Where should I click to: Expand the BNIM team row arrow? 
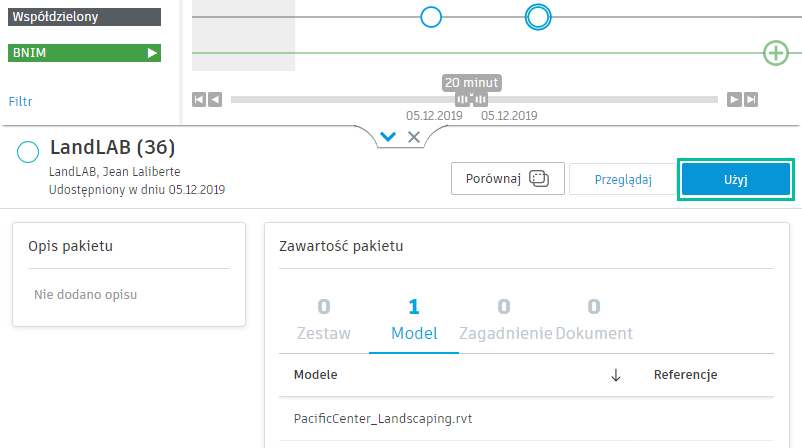pos(153,53)
